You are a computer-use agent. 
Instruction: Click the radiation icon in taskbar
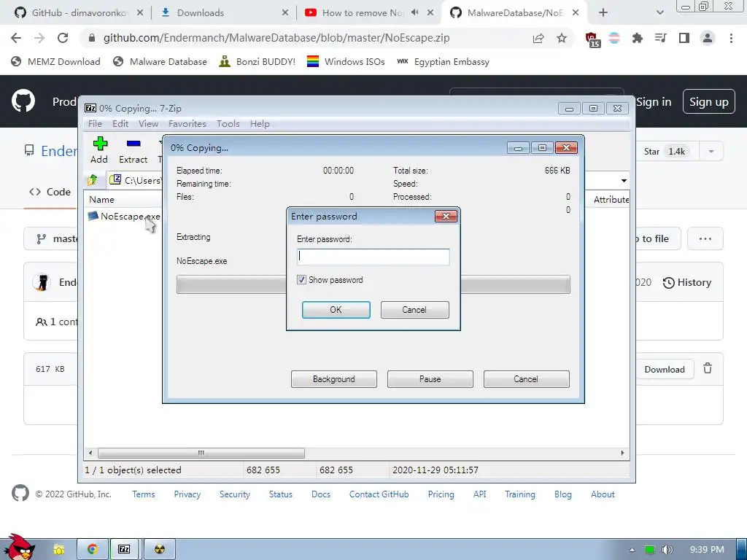click(x=160, y=549)
